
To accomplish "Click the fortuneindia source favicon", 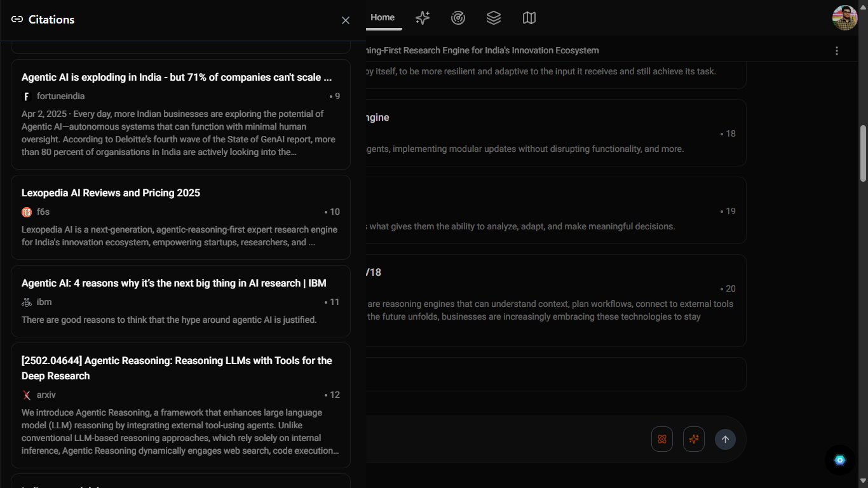I will coord(27,97).
